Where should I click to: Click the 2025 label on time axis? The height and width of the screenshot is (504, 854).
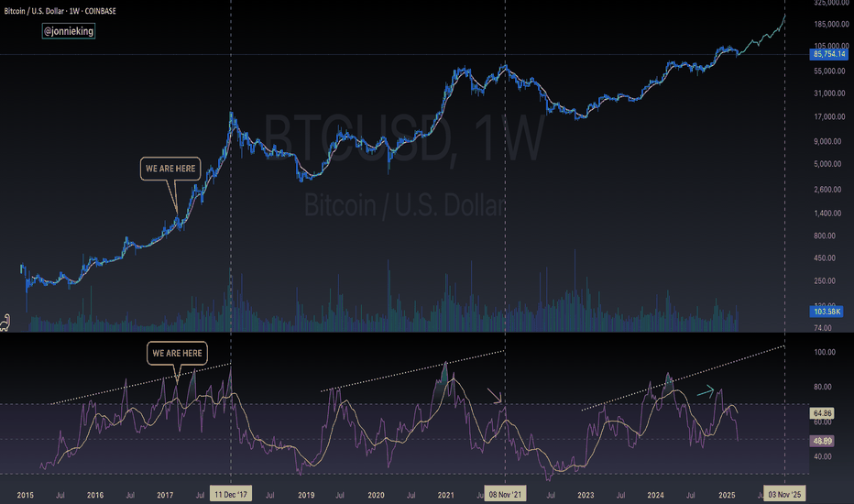[x=727, y=495]
